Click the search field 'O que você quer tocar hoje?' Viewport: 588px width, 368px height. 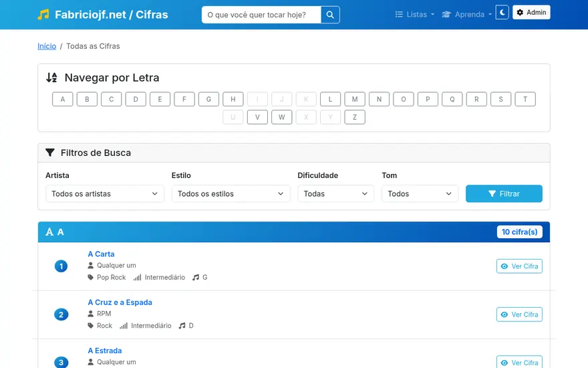point(261,15)
